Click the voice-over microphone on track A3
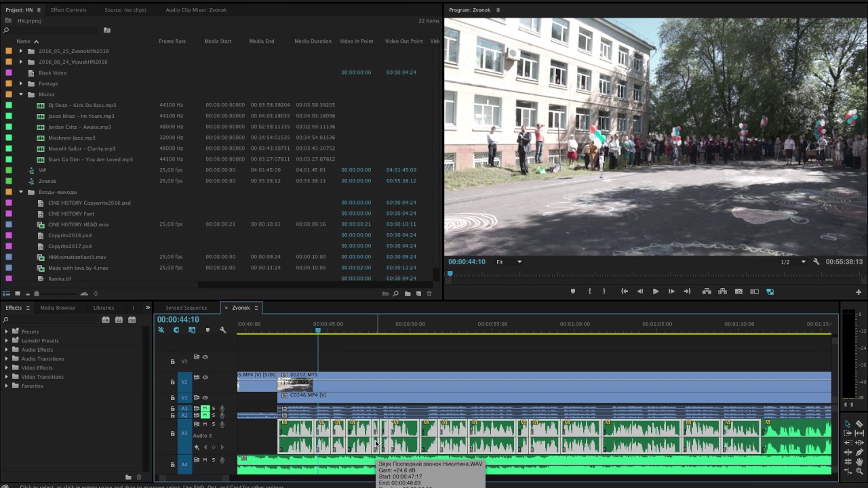Viewport: 868px width, 488px height. click(222, 424)
